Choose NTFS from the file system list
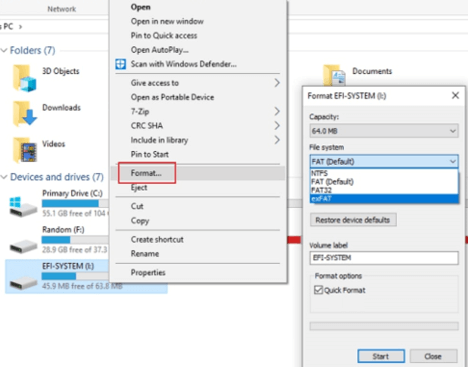 tap(384, 173)
